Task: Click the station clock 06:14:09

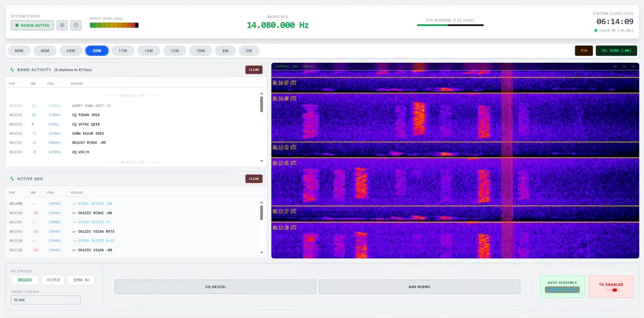Action: pyautogui.click(x=616, y=21)
